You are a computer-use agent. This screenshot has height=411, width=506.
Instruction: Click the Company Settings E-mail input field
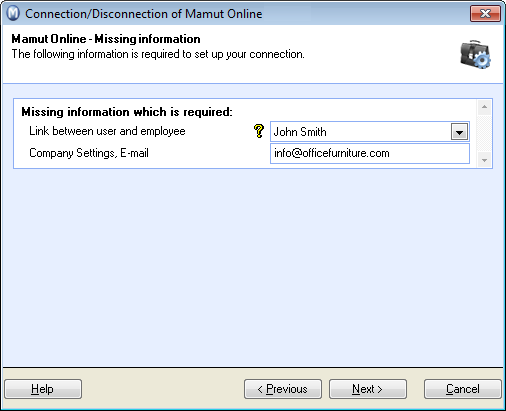pyautogui.click(x=370, y=153)
